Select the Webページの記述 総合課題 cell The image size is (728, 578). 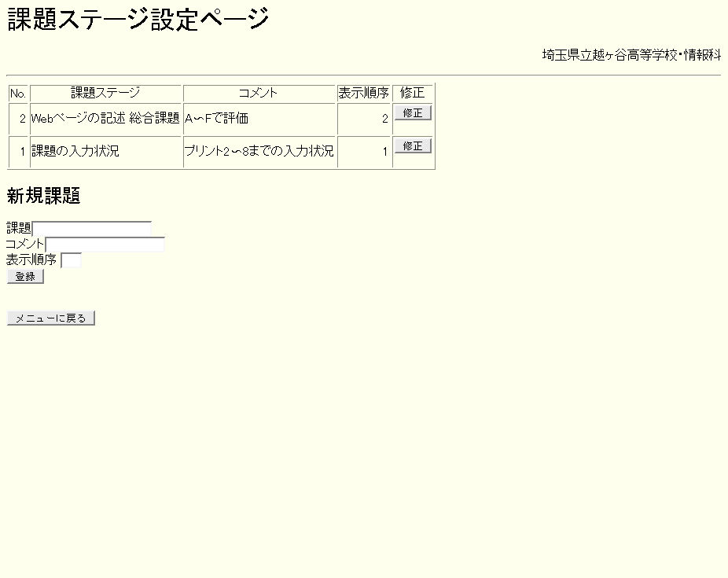(105, 120)
